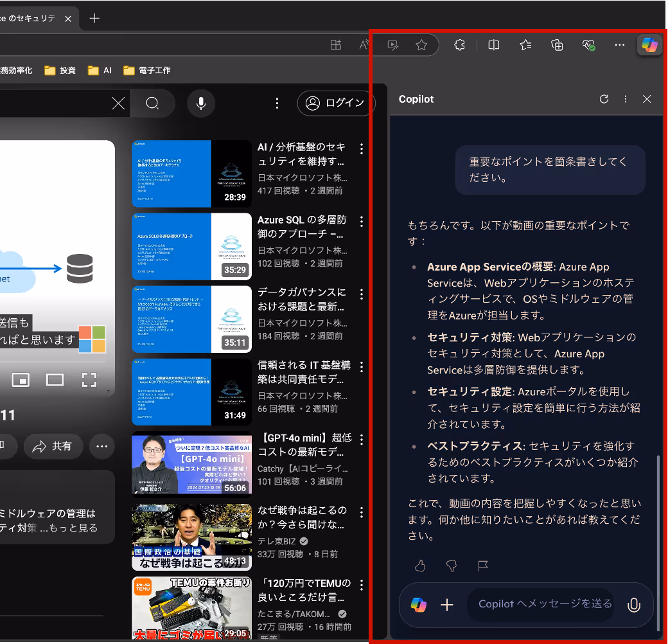The width and height of the screenshot is (668, 644).
Task: Click the Copilot logo in message box
Action: [418, 605]
